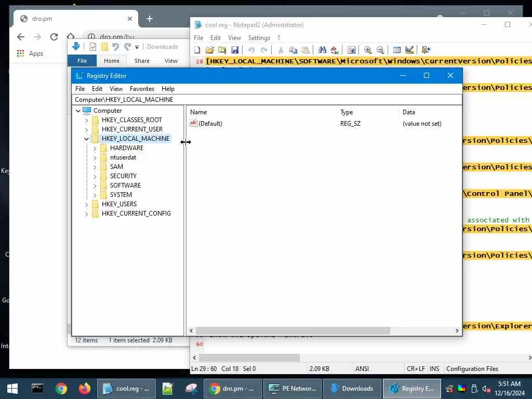Expand the HARDWARE key arrow
The height and width of the screenshot is (399, 532).
(x=95, y=148)
